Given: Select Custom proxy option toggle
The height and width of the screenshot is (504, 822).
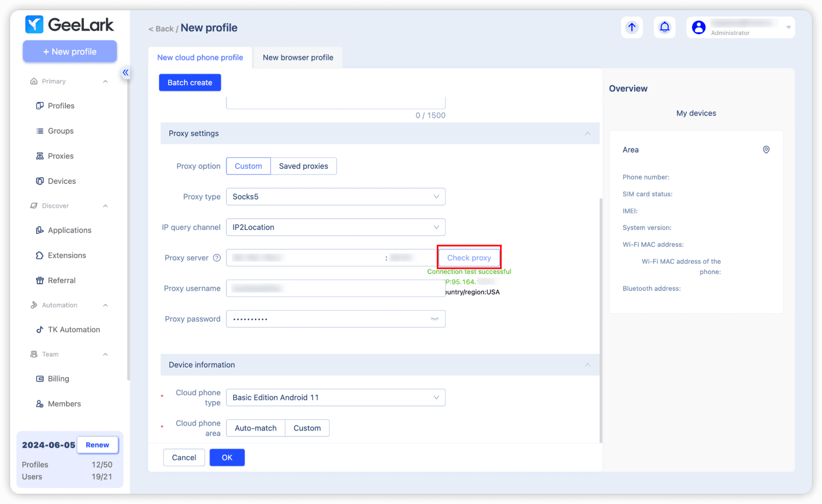Looking at the screenshot, I should coord(247,166).
